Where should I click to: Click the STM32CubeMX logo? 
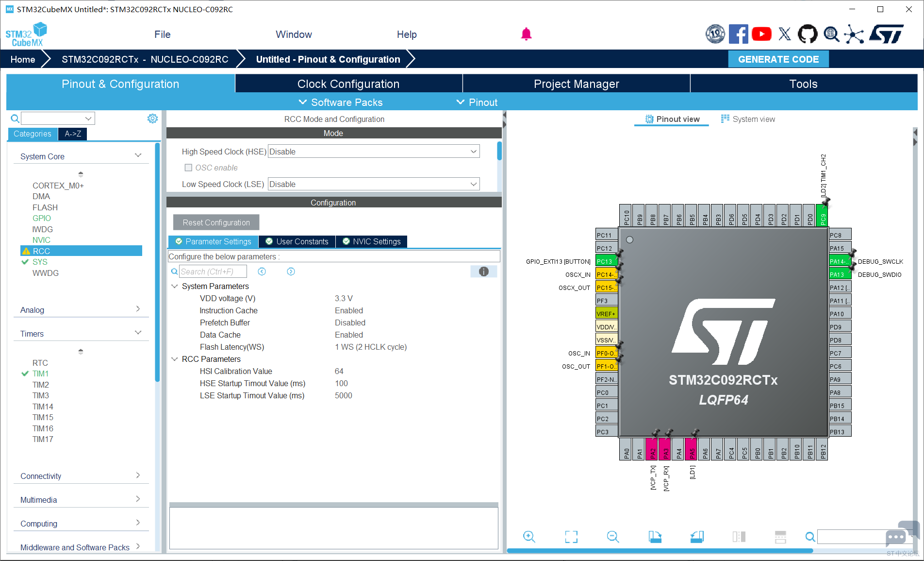pyautogui.click(x=27, y=34)
